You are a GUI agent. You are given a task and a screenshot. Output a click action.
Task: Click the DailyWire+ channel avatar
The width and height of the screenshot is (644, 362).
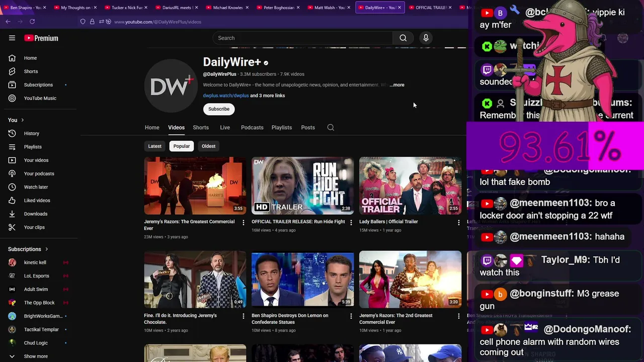click(x=171, y=86)
